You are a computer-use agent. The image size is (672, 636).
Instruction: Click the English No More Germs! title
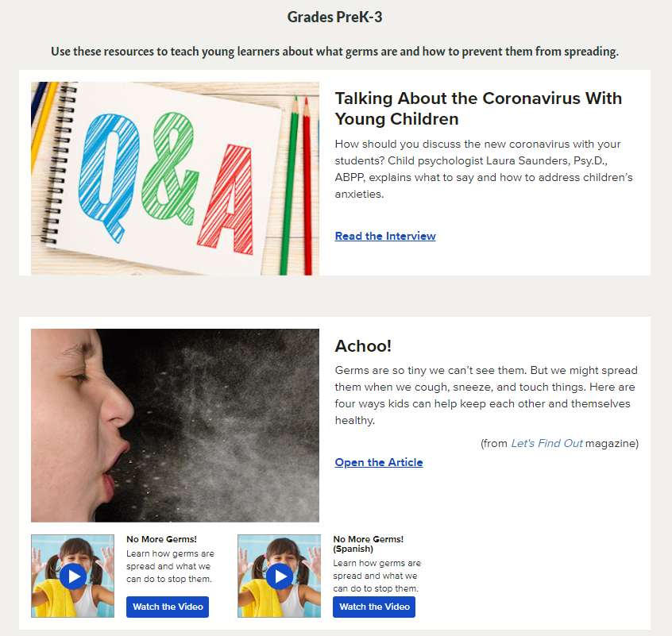point(161,539)
